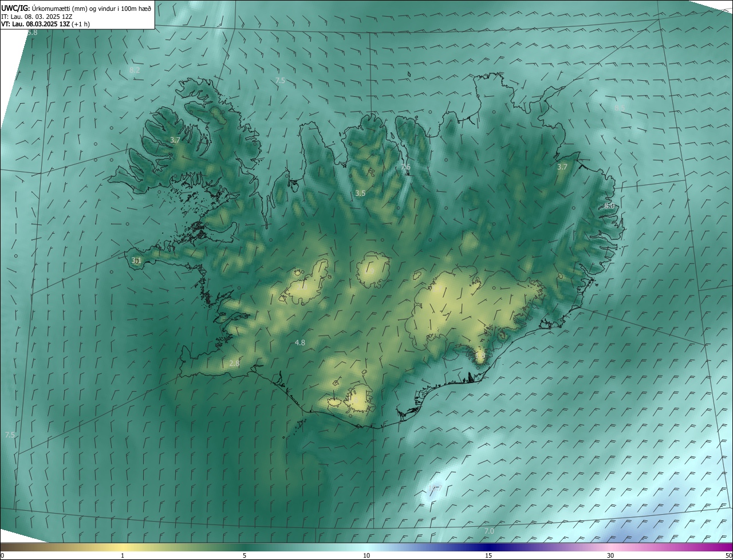
Task: Click the 50 tick on the color scale
Action: coord(728,555)
